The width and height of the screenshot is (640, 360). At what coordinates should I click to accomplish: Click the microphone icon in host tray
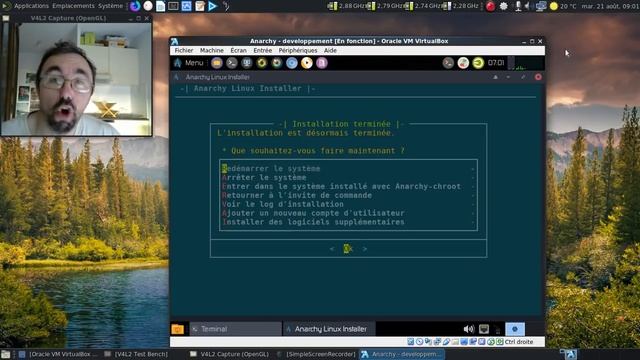(x=518, y=6)
